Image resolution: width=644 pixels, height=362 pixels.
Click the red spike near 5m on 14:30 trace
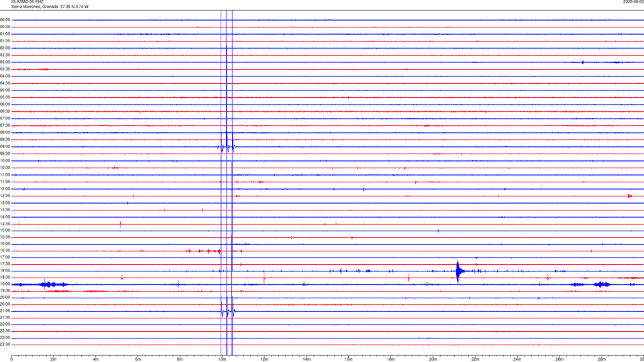tap(120, 224)
